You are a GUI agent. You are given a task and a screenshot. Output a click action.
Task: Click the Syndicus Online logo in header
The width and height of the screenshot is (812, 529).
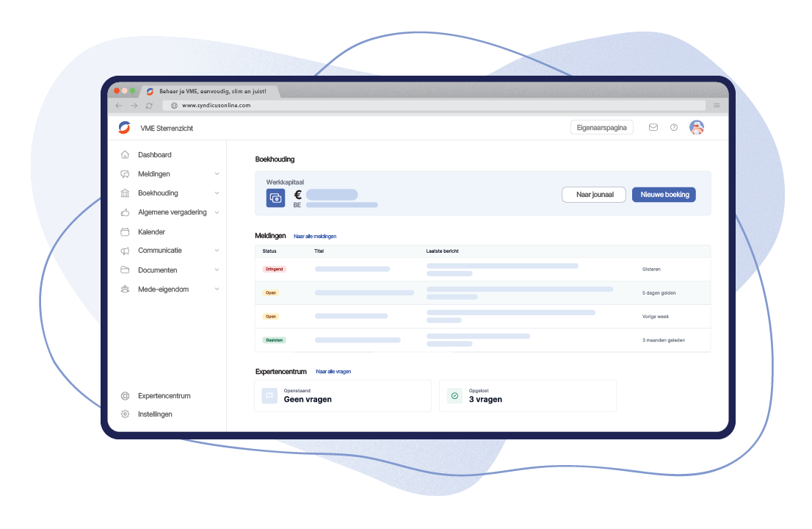124,128
